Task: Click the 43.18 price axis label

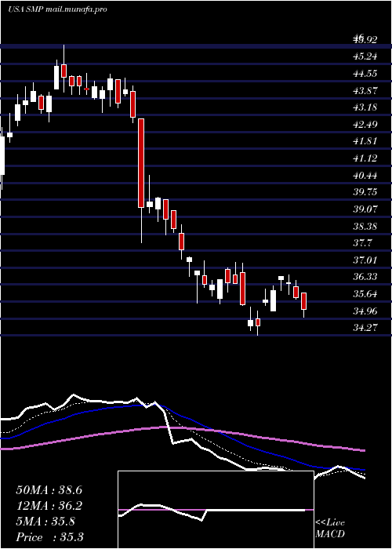Action: tap(365, 107)
